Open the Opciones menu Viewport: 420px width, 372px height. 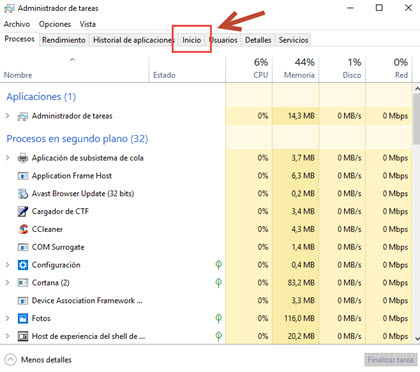coord(55,24)
